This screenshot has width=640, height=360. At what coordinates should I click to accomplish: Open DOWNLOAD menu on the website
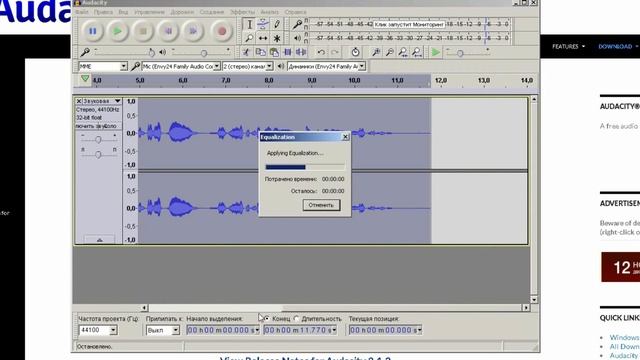pos(618,47)
